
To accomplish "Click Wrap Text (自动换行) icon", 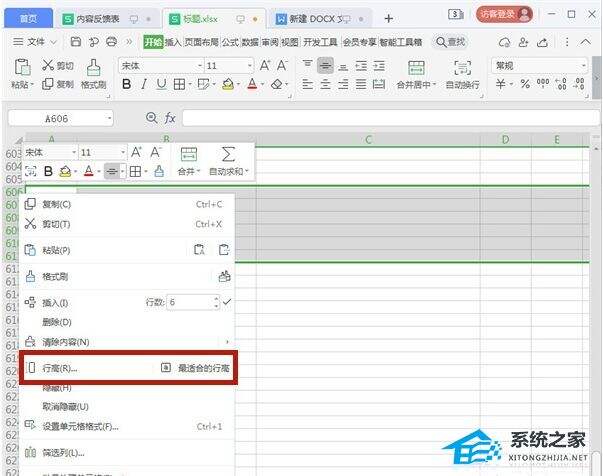I will click(x=462, y=68).
